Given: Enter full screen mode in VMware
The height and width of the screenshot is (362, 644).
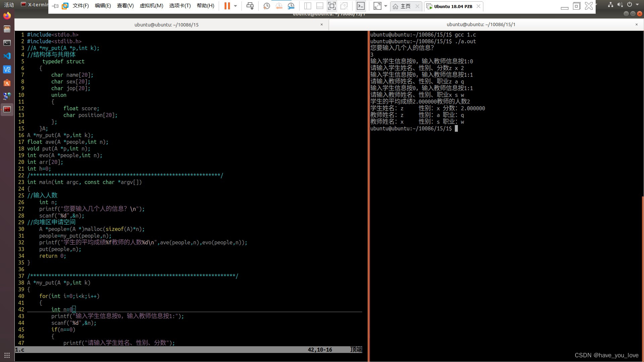Looking at the screenshot, I should tap(332, 6).
